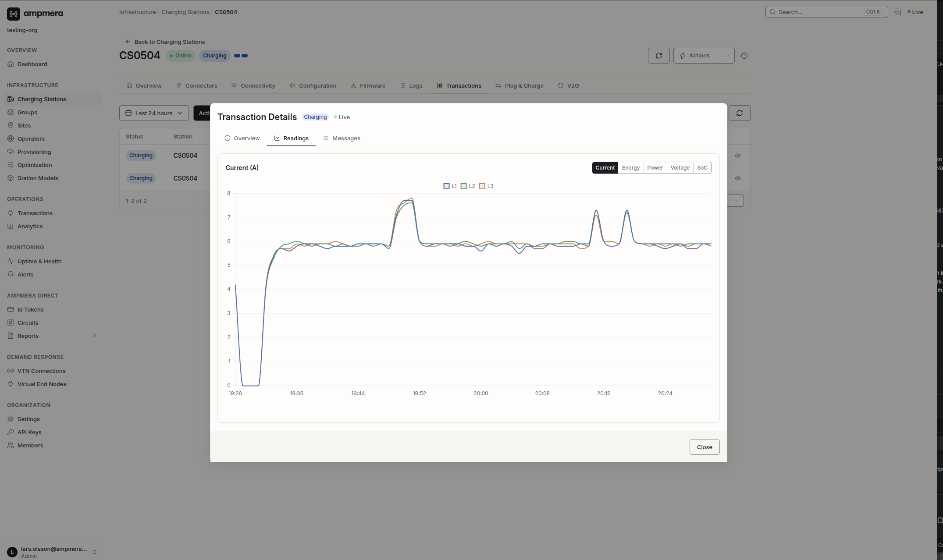Refresh the transactions list
The width and height of the screenshot is (943, 560).
(x=740, y=113)
